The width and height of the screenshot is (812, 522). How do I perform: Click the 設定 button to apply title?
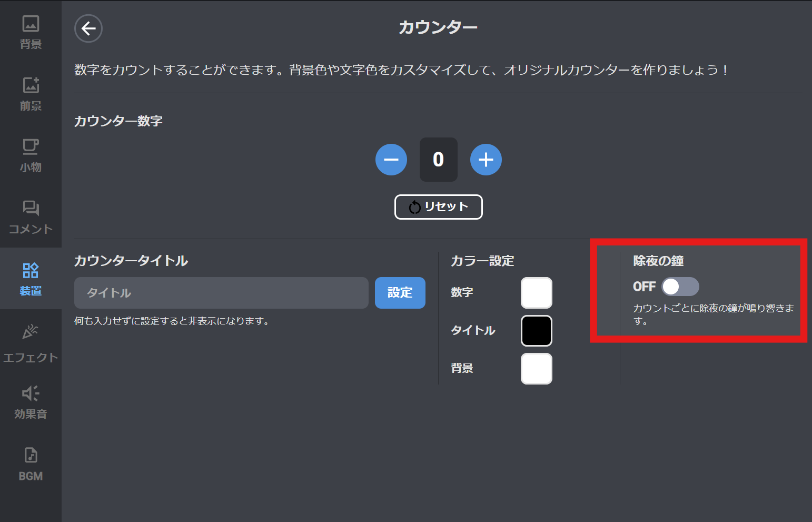click(400, 293)
